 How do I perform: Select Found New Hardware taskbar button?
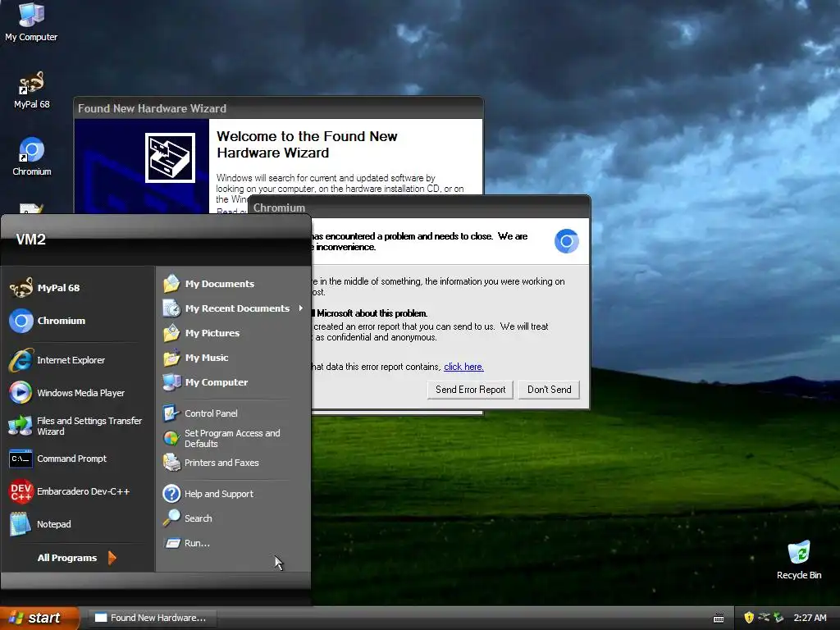click(153, 618)
